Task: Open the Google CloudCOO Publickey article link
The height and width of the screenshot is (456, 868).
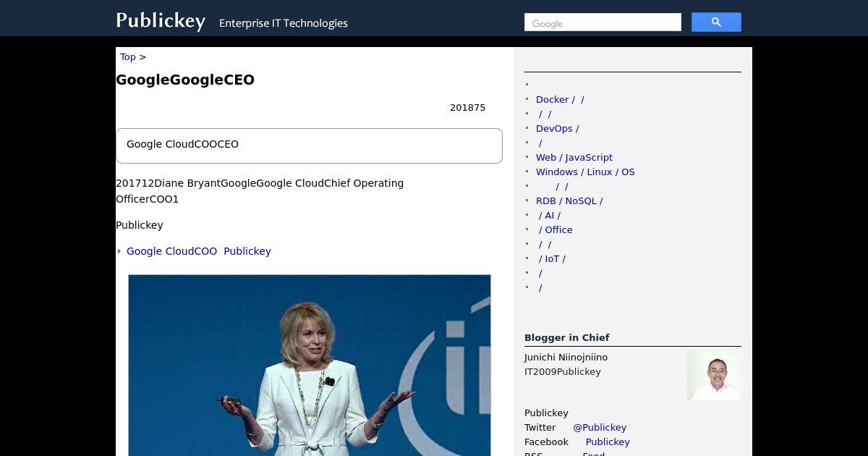Action: pos(199,251)
